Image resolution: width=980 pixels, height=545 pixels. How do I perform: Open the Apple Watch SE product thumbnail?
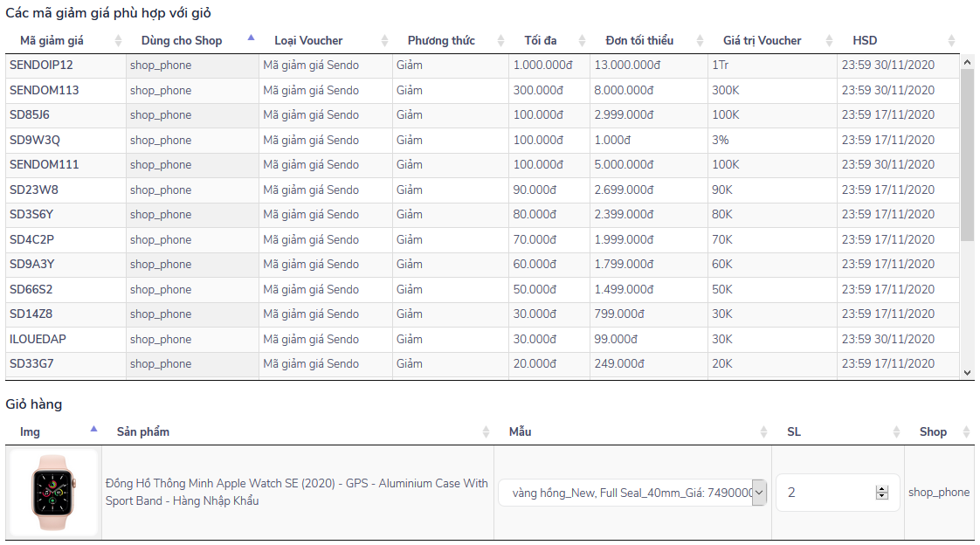[53, 493]
